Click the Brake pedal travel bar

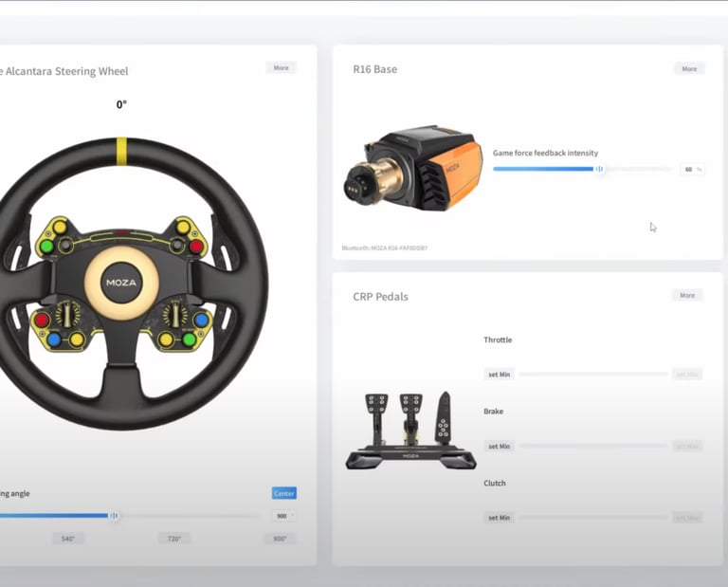coord(593,446)
